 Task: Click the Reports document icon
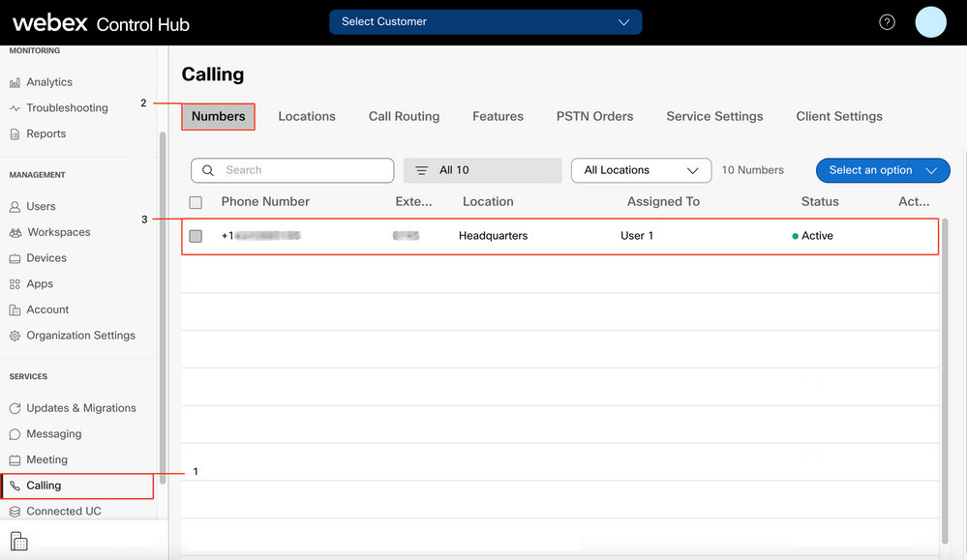point(15,133)
